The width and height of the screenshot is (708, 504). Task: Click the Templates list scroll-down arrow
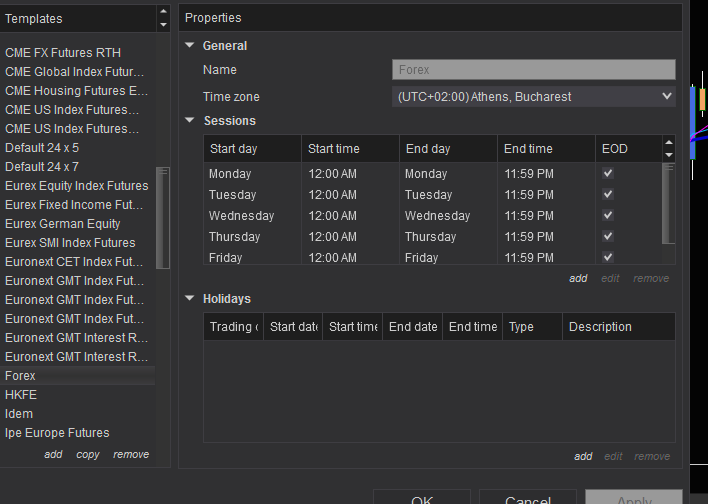[x=163, y=24]
